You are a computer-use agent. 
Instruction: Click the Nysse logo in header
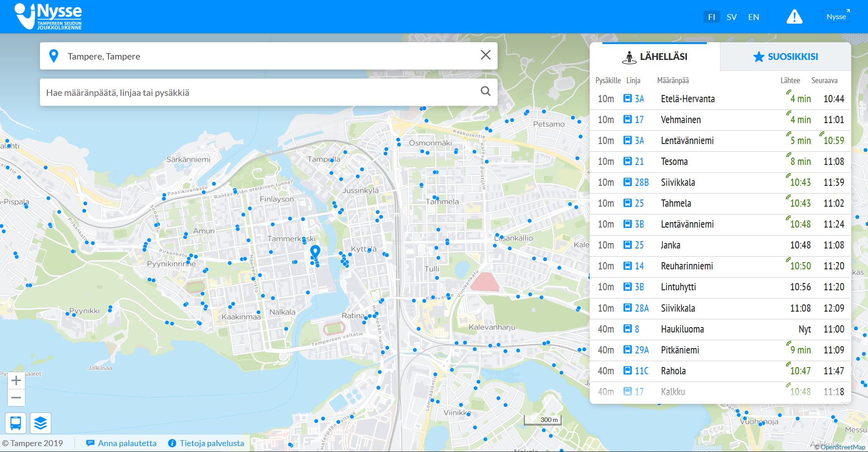(x=48, y=17)
